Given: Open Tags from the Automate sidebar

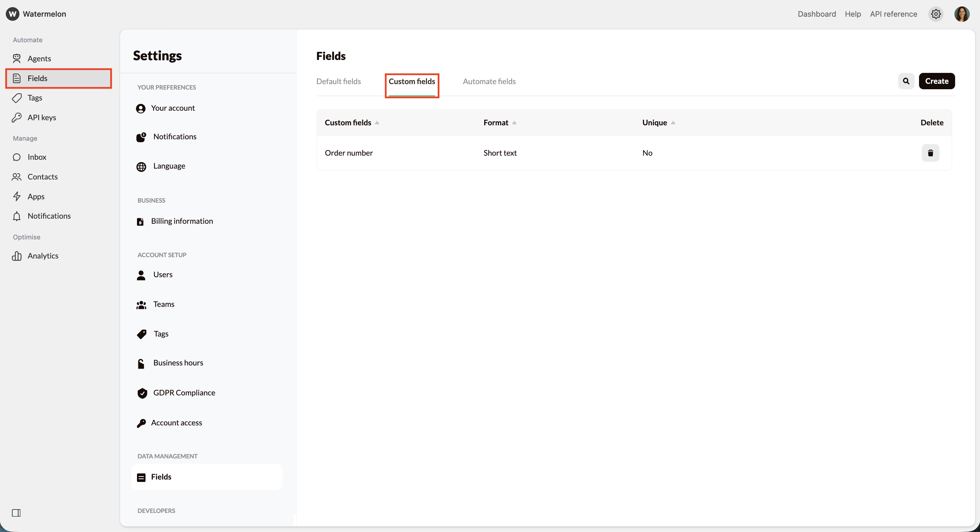Looking at the screenshot, I should [34, 98].
